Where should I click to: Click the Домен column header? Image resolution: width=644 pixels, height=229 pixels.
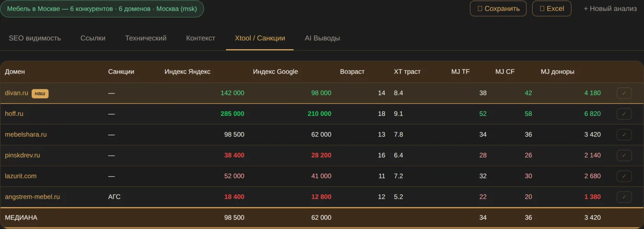15,72
